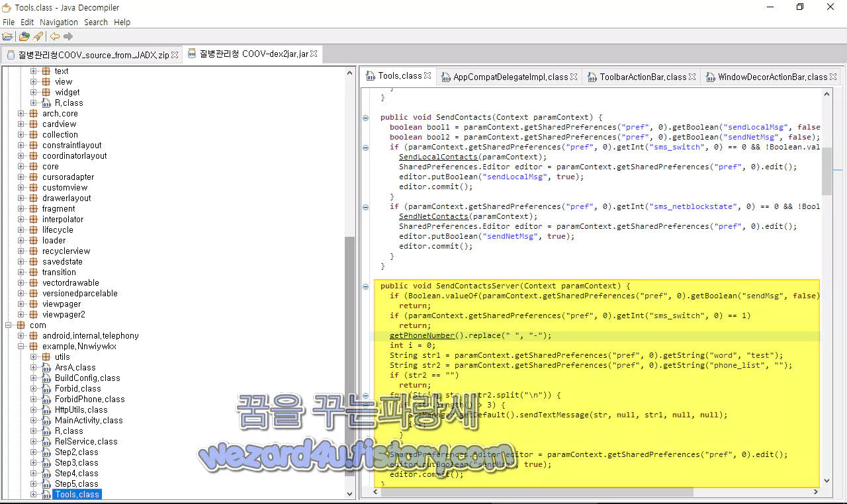The image size is (847, 504).
Task: Go back with the Backward arrow icon
Action: [x=55, y=36]
